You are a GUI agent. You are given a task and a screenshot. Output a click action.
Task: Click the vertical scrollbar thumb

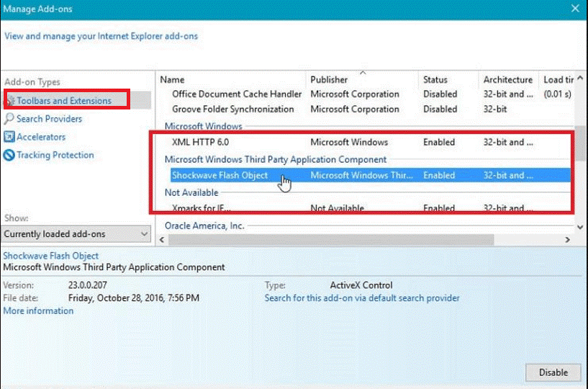(x=580, y=143)
